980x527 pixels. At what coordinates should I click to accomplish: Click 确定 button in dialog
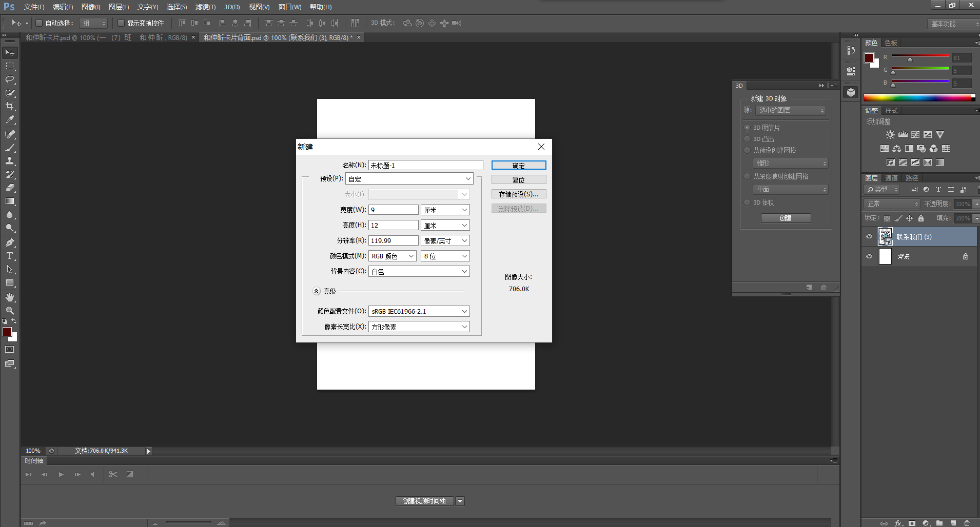pos(519,165)
